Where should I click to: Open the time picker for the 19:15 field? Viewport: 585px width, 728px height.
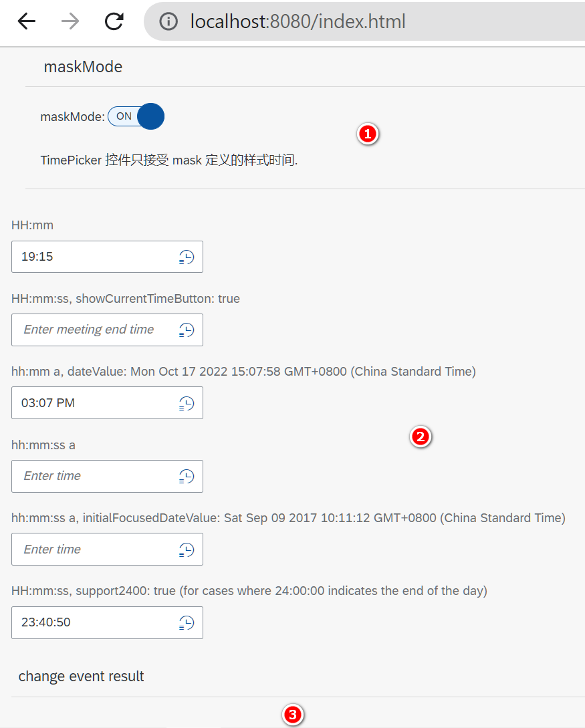tap(186, 257)
